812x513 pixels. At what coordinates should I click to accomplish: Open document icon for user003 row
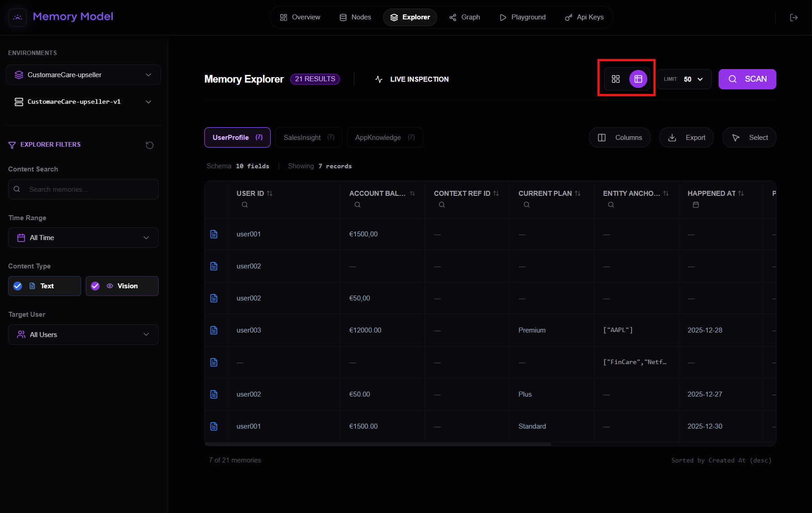tap(214, 330)
